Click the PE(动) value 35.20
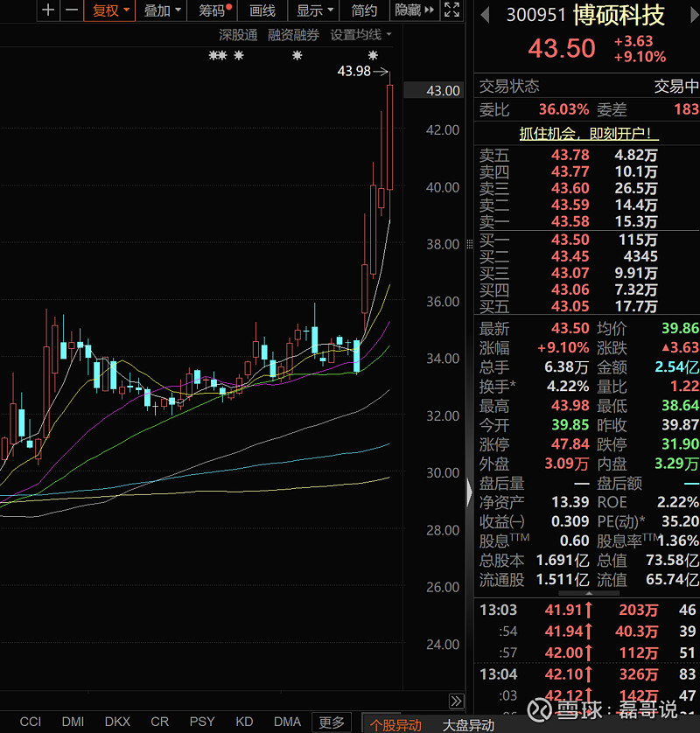700x733 pixels. click(x=681, y=521)
